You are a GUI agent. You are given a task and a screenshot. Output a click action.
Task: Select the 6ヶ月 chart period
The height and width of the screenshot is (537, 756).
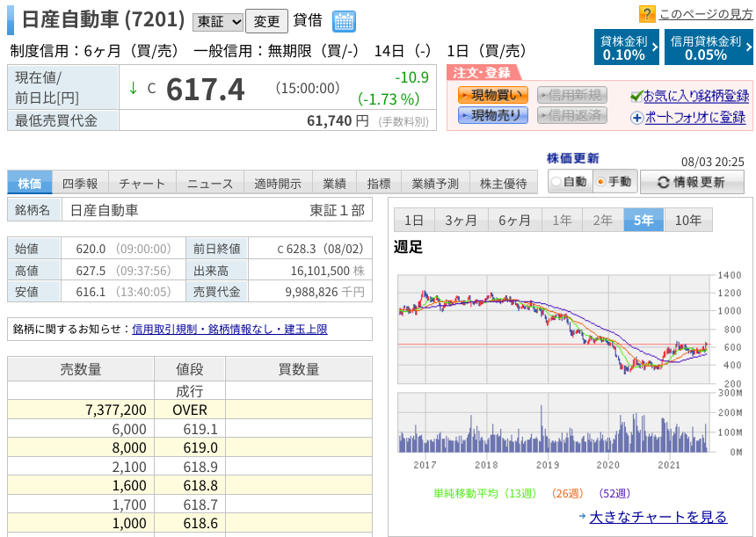click(515, 221)
